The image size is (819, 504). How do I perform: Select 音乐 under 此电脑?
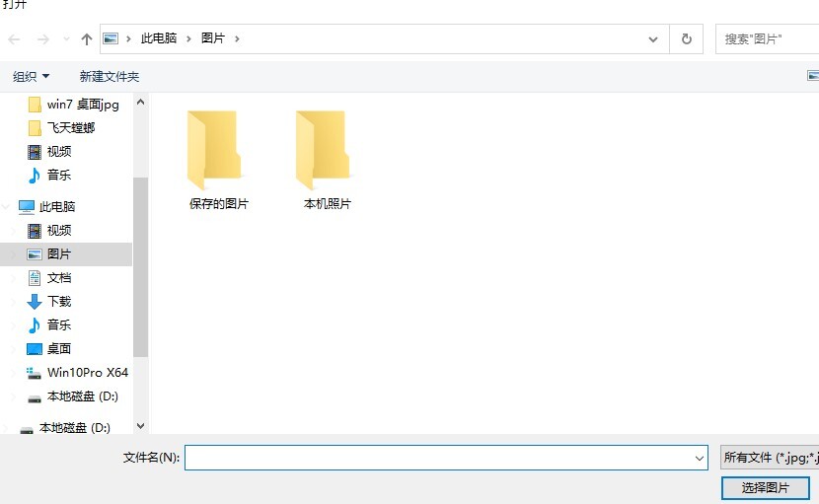pyautogui.click(x=59, y=324)
